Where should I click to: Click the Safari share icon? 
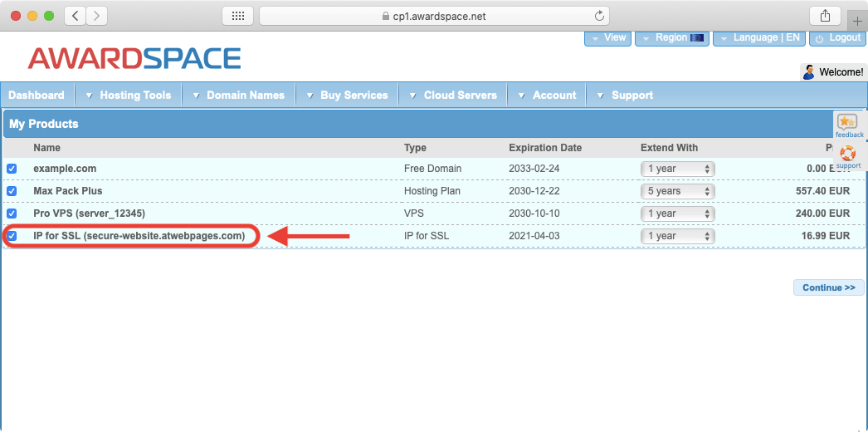pos(825,16)
